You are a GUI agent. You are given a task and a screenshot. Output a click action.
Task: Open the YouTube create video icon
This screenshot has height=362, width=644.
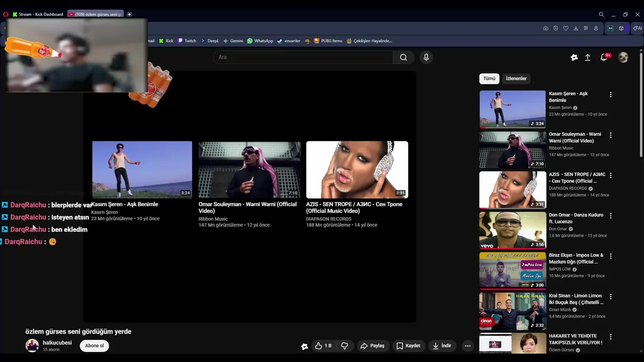pos(574,57)
